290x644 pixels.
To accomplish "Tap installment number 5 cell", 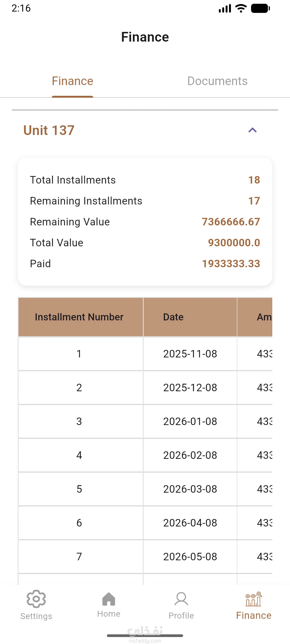I will point(81,489).
